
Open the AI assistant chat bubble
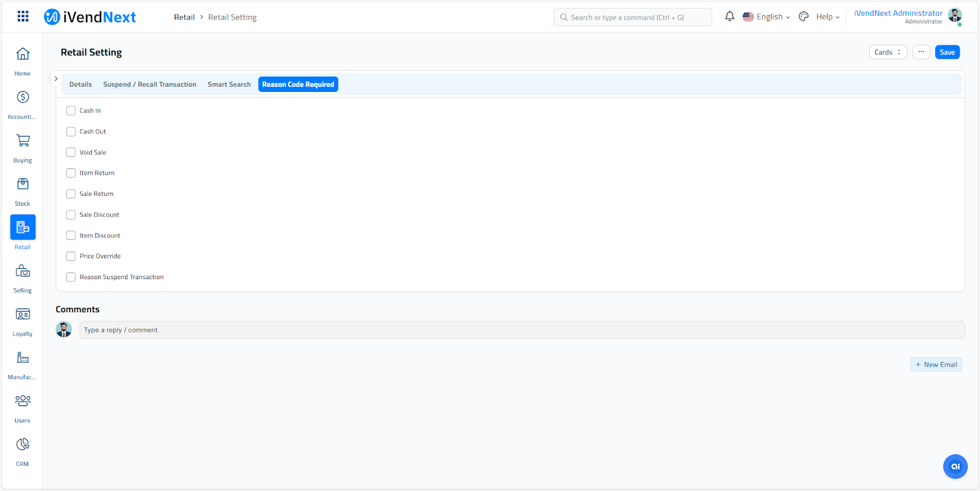tap(955, 467)
